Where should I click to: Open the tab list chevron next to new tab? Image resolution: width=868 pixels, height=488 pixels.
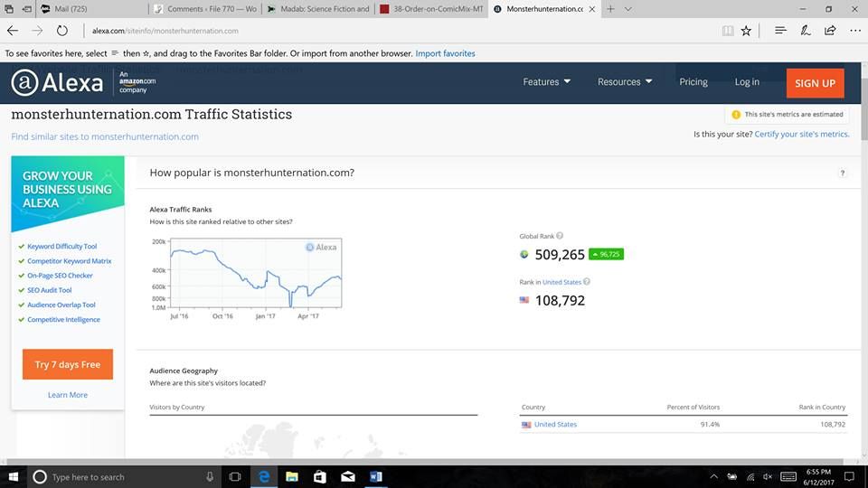click(x=628, y=8)
